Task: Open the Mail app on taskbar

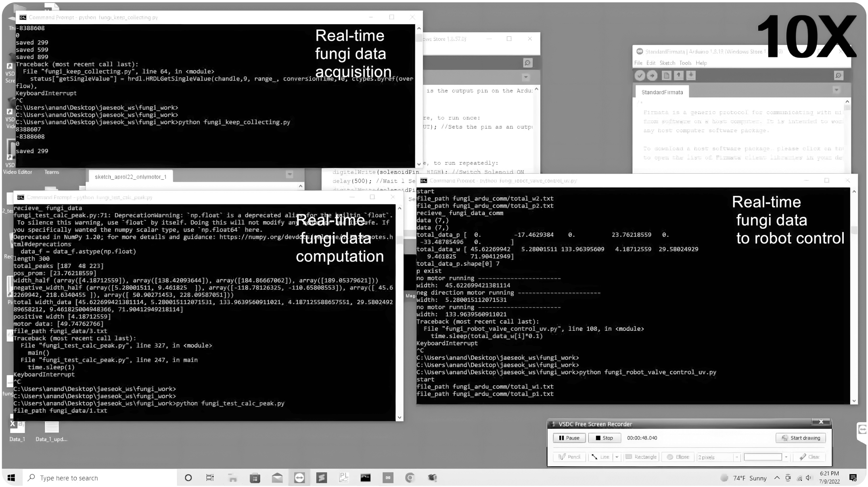Action: pyautogui.click(x=277, y=478)
